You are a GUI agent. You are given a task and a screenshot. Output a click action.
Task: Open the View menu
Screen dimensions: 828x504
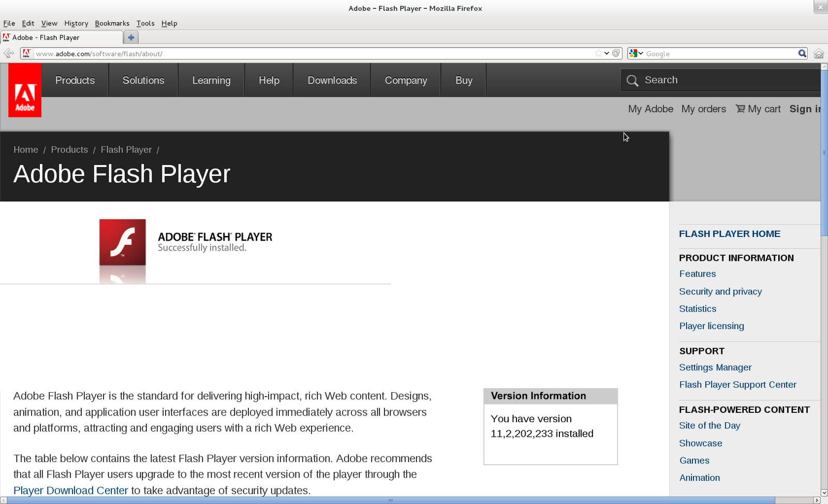coord(49,23)
